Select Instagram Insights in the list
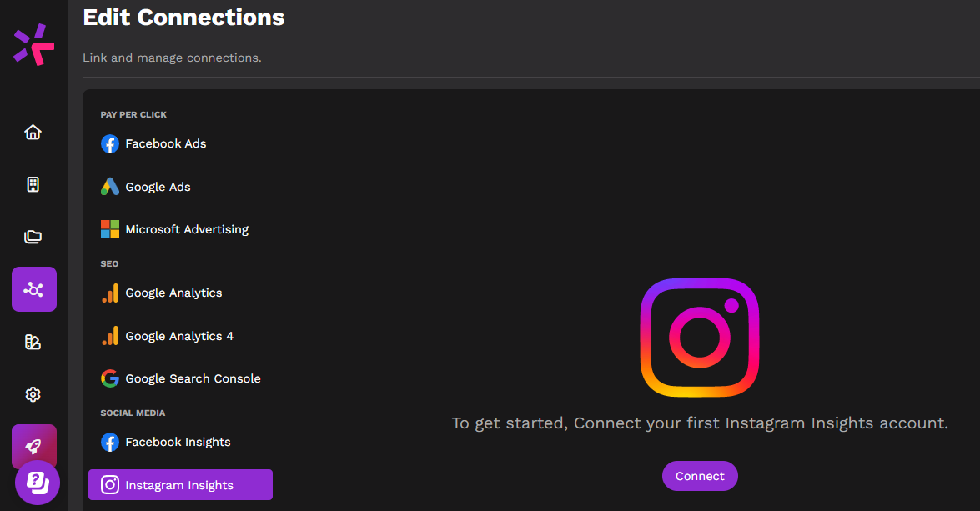Screen dimensions: 980x511 tap(181, 485)
